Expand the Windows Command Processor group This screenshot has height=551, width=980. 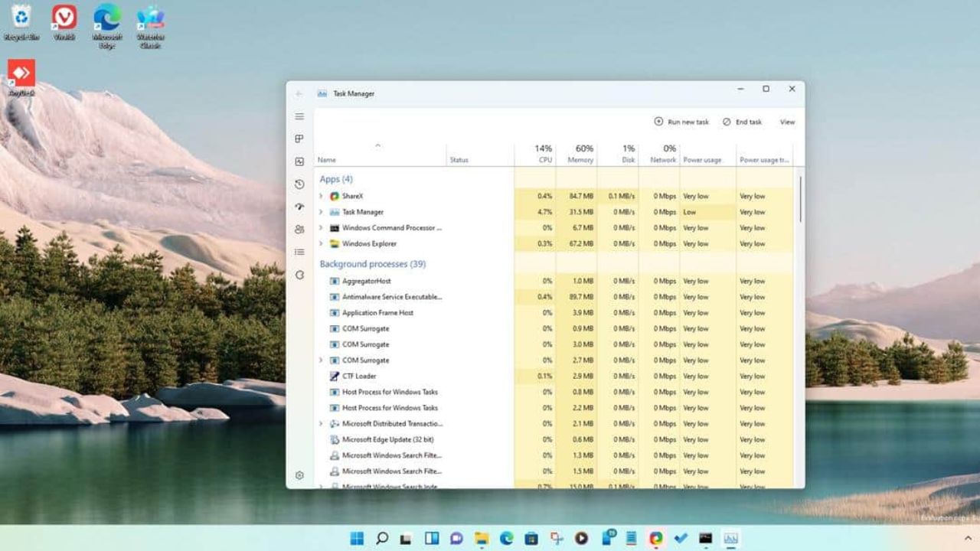pyautogui.click(x=321, y=227)
